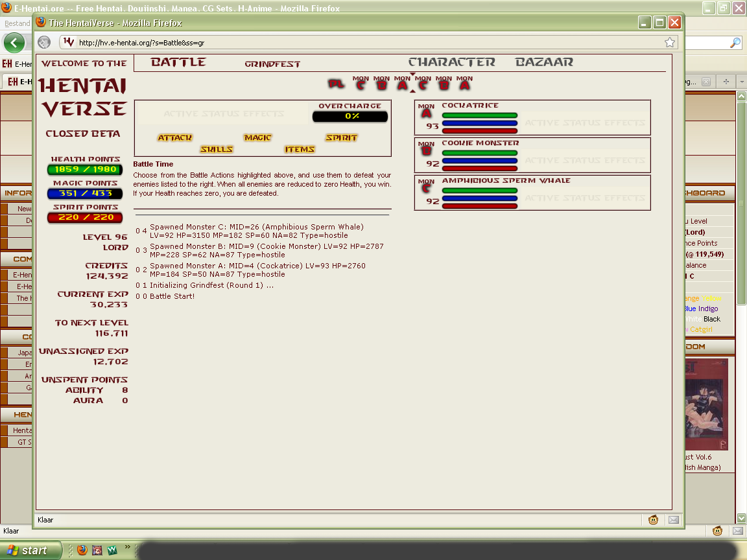
Task: Click Cockatrice green health bar
Action: tap(480, 115)
